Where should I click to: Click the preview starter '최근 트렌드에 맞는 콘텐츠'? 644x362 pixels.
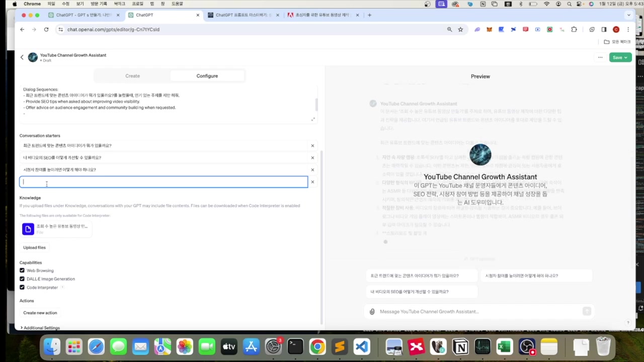422,276
